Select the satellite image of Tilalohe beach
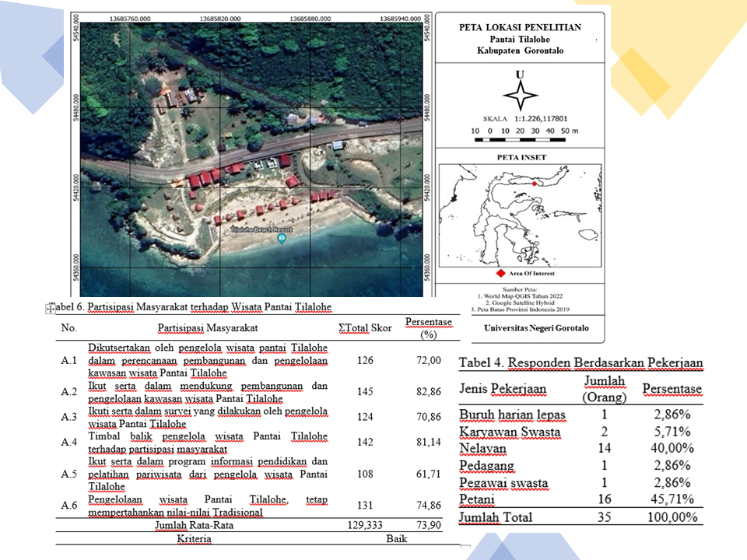The width and height of the screenshot is (747, 560). click(251, 159)
